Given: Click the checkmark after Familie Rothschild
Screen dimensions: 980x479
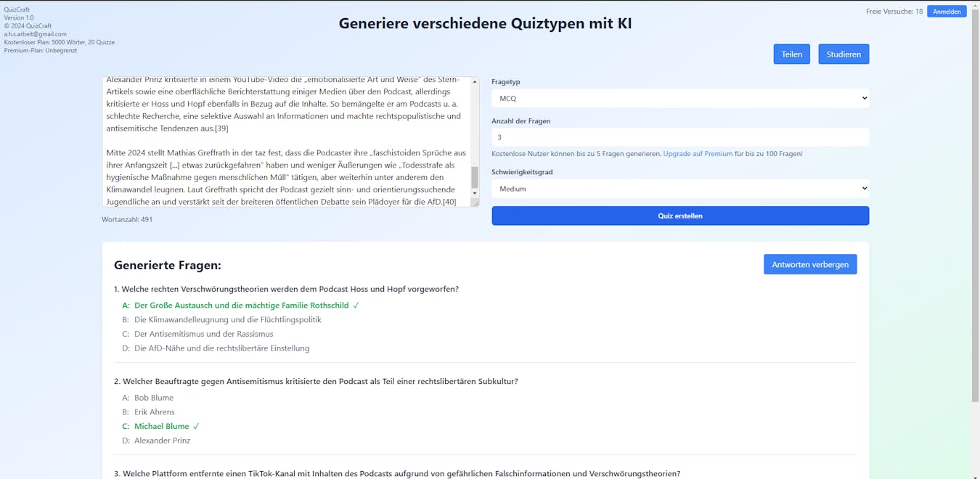Looking at the screenshot, I should point(356,306).
